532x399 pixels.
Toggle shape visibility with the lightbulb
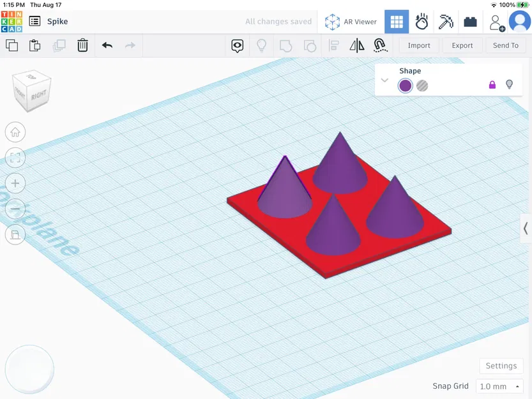509,84
